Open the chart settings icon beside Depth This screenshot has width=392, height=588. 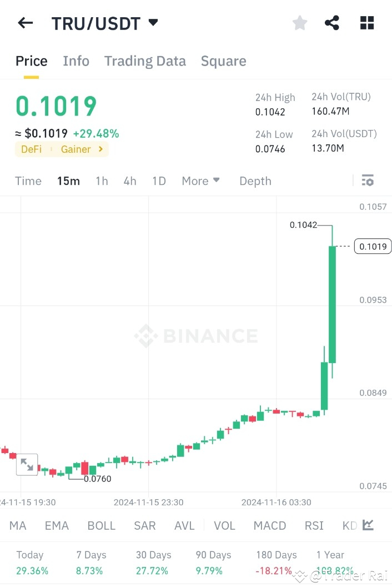click(367, 180)
